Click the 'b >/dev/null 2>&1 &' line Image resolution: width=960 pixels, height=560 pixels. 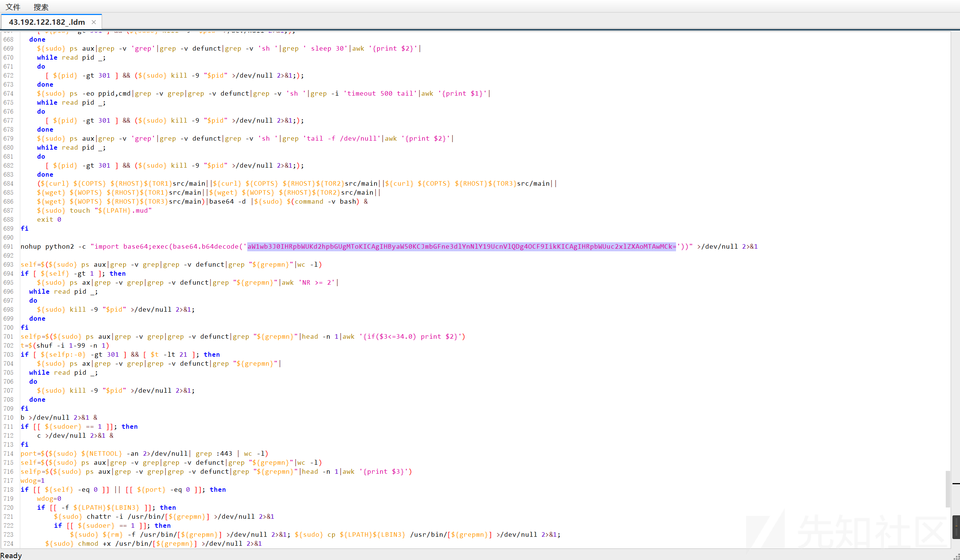59,417
